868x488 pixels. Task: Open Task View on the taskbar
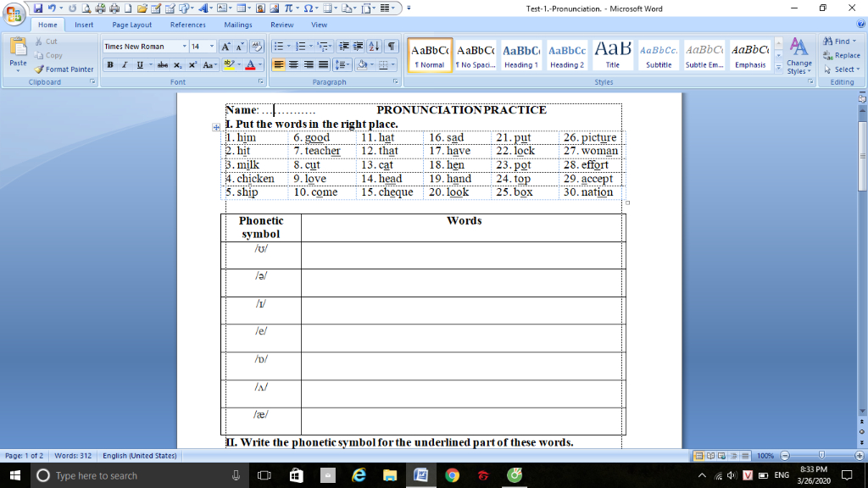click(264, 475)
